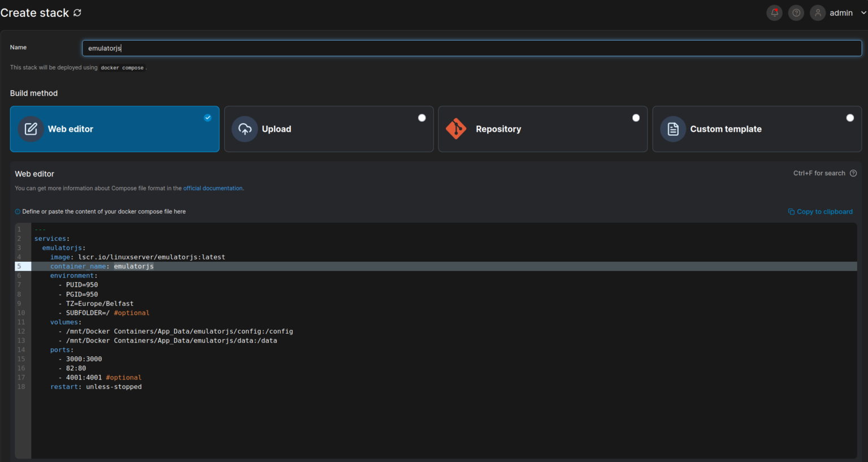Select the Repository radio button
The width and height of the screenshot is (868, 462).
(x=636, y=118)
